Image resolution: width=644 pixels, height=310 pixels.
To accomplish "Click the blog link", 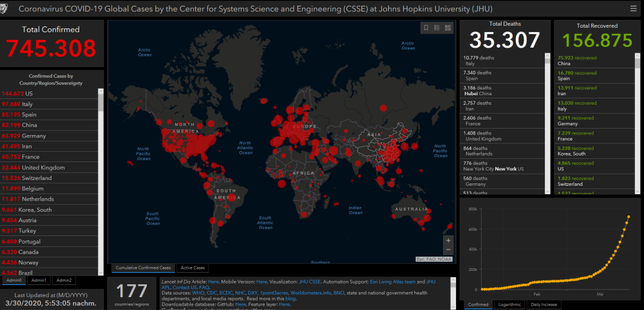I will (290, 299).
